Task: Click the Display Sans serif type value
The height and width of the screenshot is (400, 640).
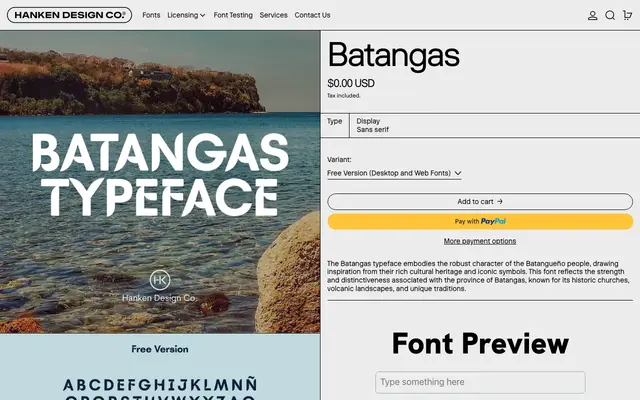Action: point(372,125)
